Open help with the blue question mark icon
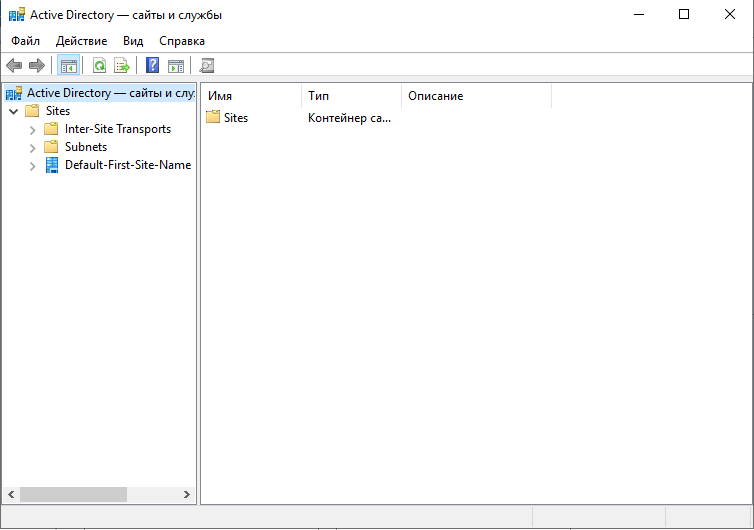The width and height of the screenshot is (754, 530). (x=152, y=65)
